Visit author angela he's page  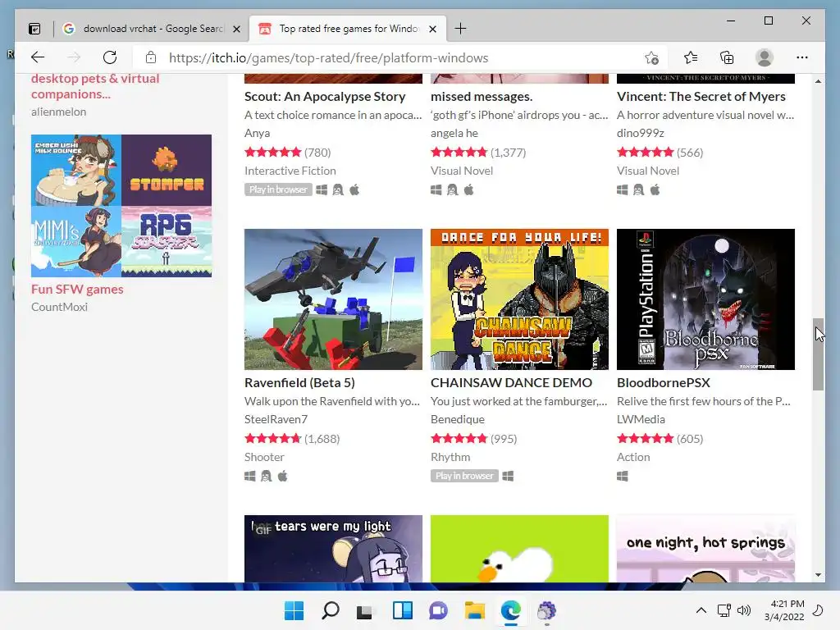(x=454, y=133)
